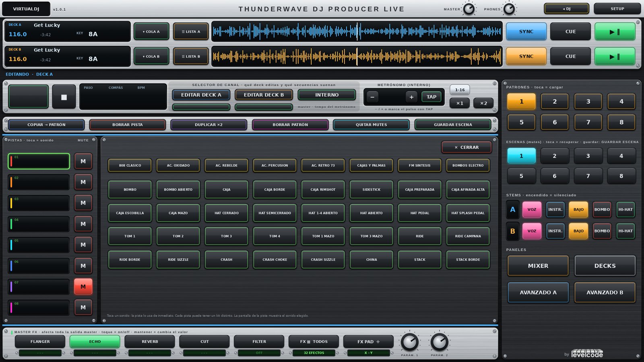644x362 pixels.
Task: Choose the CRASH sound pad
Action: tap(227, 259)
